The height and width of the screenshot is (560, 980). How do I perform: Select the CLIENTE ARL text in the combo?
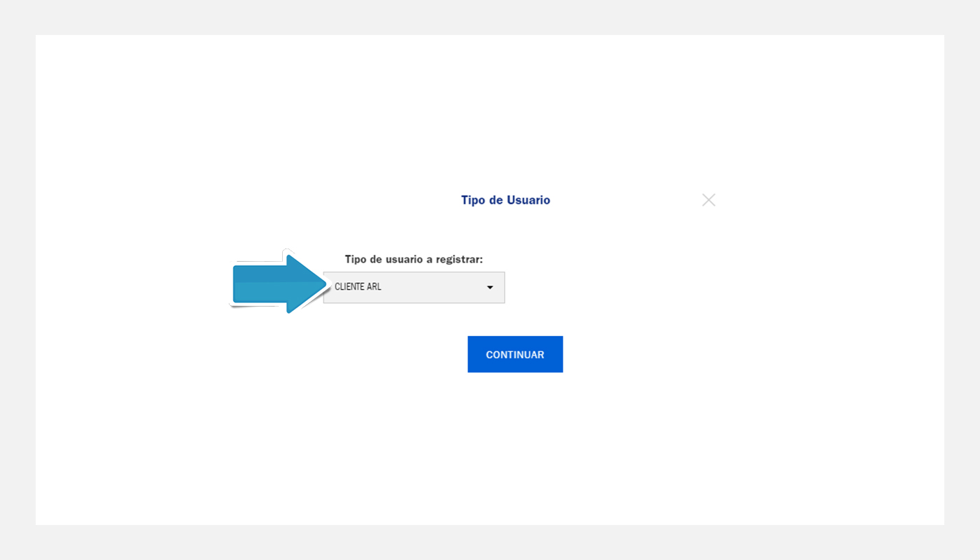click(358, 287)
